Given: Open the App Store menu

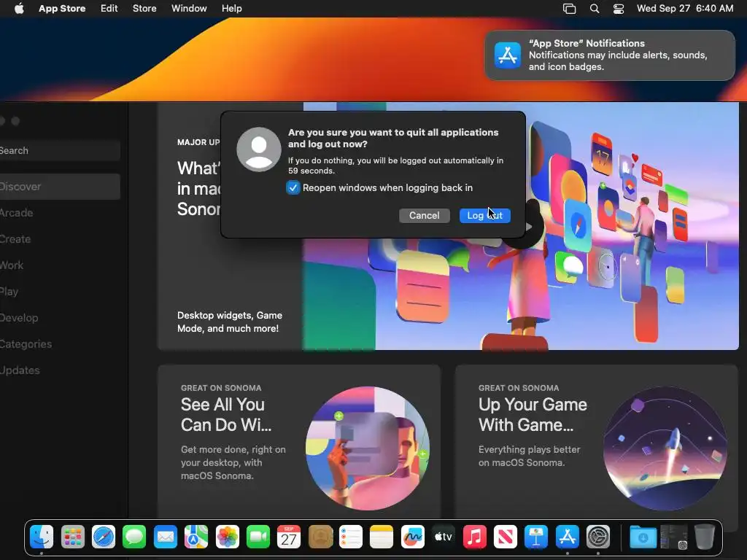Looking at the screenshot, I should pos(62,9).
